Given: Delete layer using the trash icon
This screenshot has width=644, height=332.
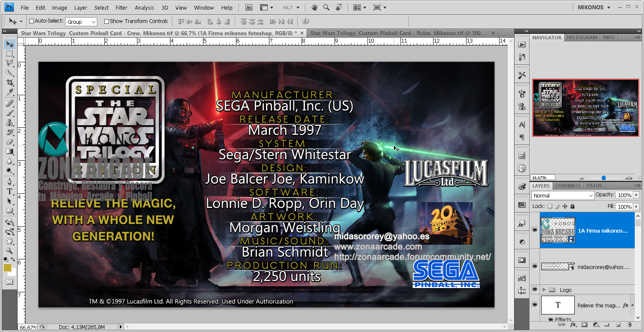Looking at the screenshot, I should click(629, 324).
